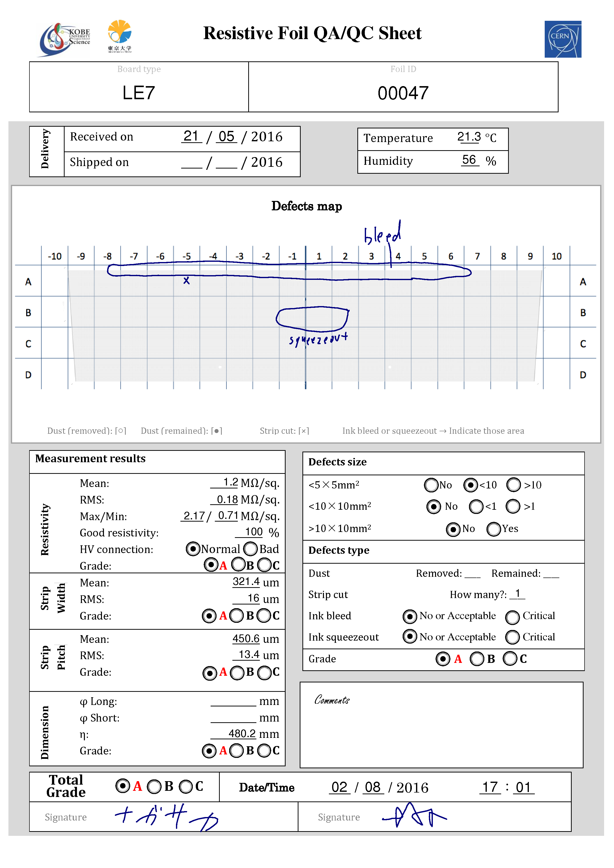Click Strip cut How many field
The image size is (614, 868).
click(x=517, y=594)
